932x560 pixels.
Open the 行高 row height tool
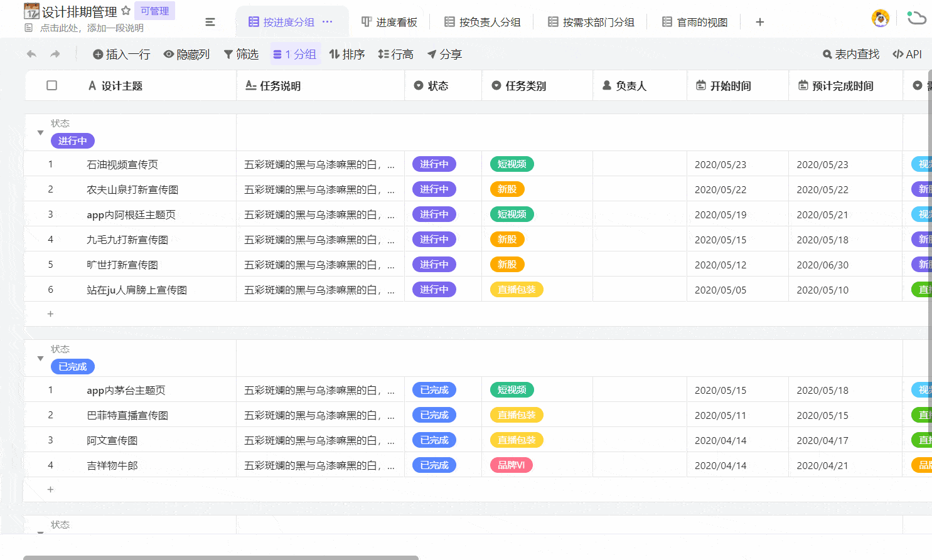pyautogui.click(x=395, y=55)
